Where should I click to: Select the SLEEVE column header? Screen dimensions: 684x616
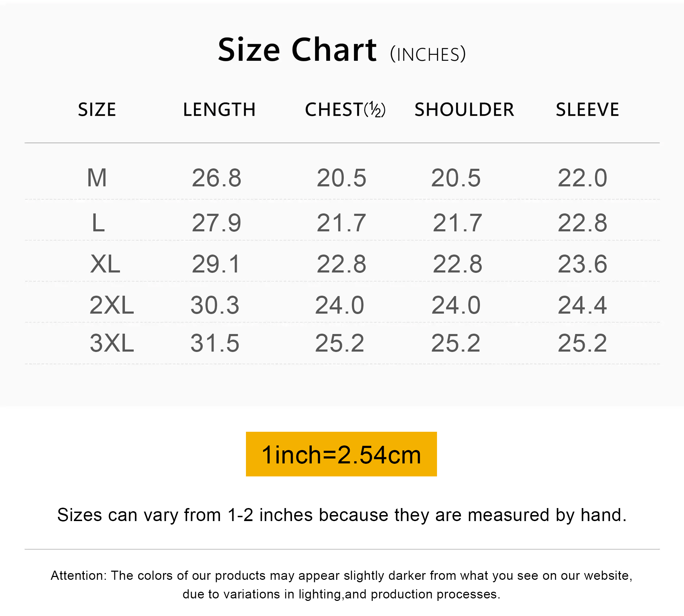(587, 110)
